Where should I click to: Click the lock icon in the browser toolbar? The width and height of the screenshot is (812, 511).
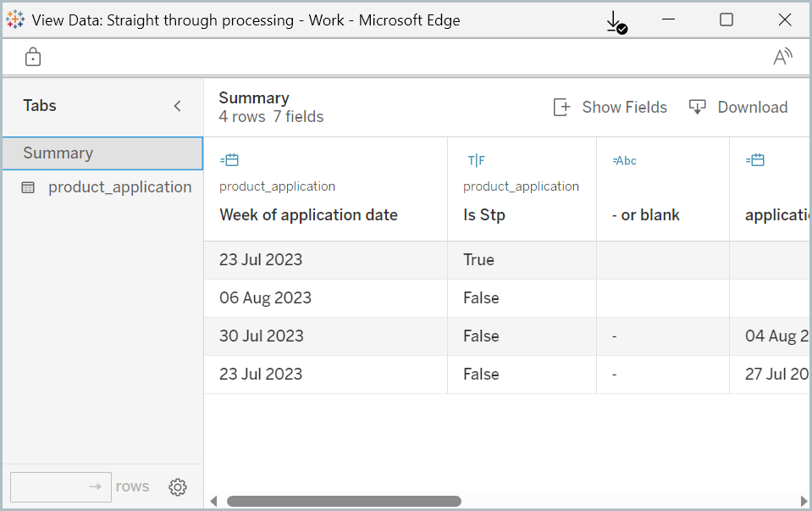coord(32,56)
